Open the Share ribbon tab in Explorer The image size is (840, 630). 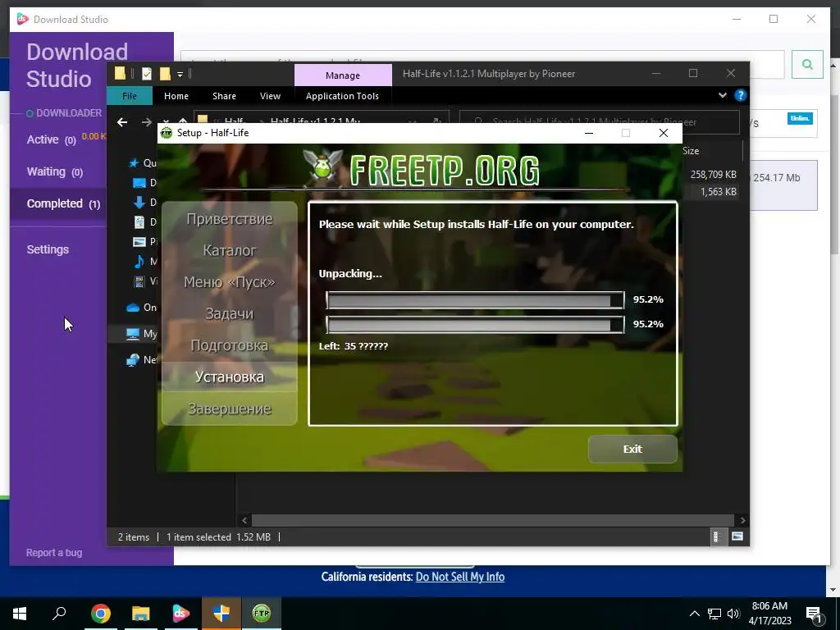pyautogui.click(x=224, y=96)
